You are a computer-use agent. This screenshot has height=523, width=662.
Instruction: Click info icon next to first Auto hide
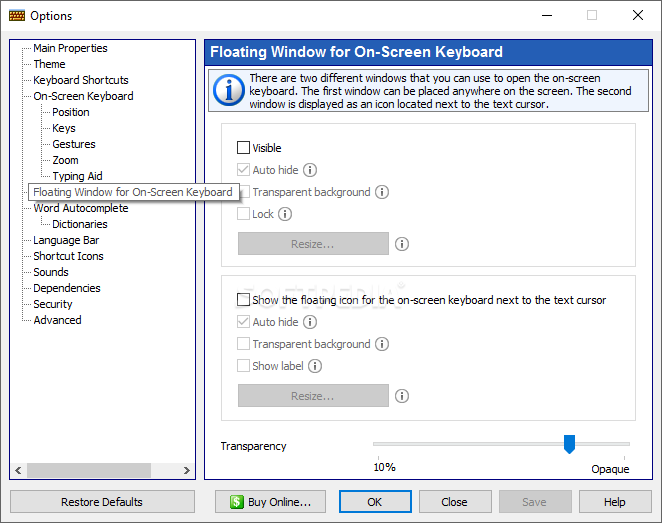click(x=310, y=170)
